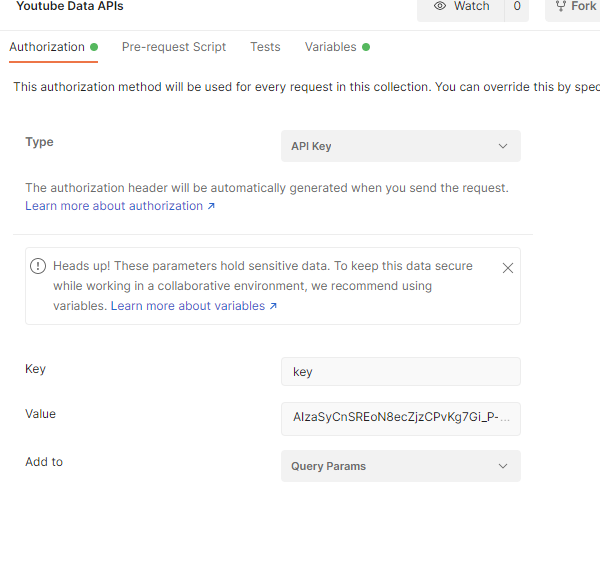Open Learn more about authorization link
Screen dimensions: 600x564
tap(120, 206)
